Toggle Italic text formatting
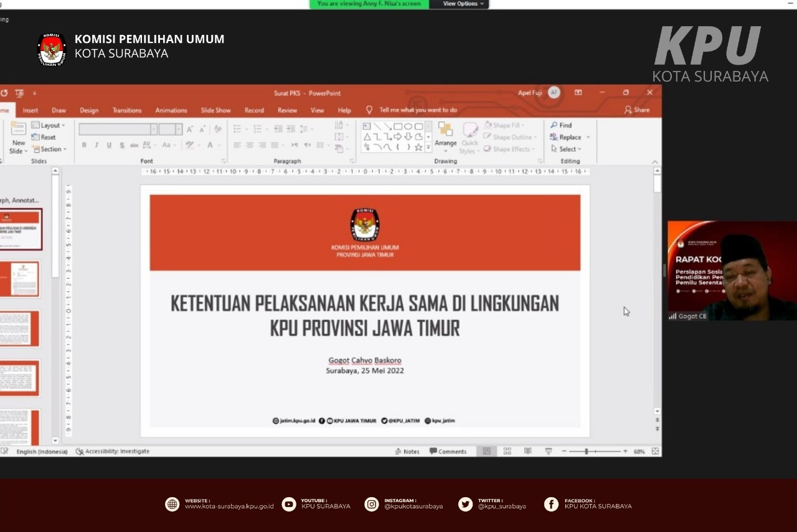 tap(97, 145)
